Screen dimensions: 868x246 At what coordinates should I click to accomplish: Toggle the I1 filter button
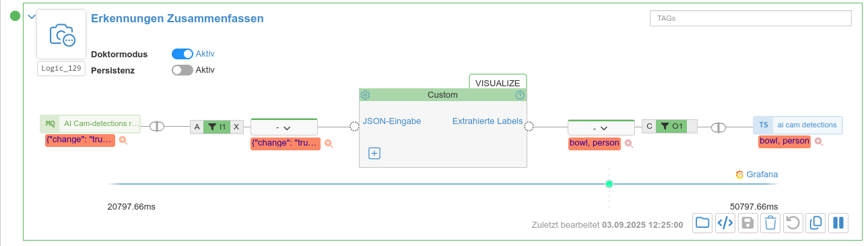(217, 127)
